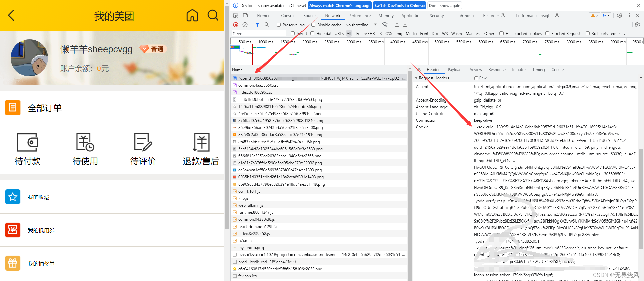
Task: Click the user avatar photo
Action: click(29, 58)
